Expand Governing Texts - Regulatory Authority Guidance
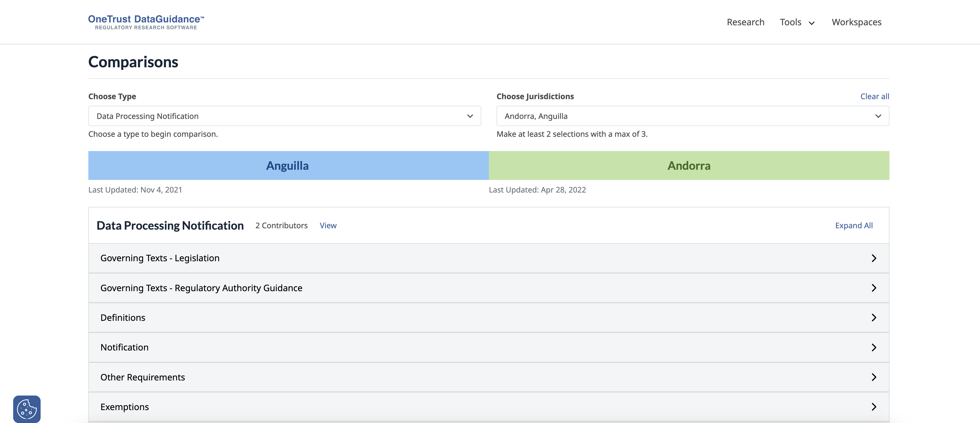The height and width of the screenshot is (423, 980). 488,288
